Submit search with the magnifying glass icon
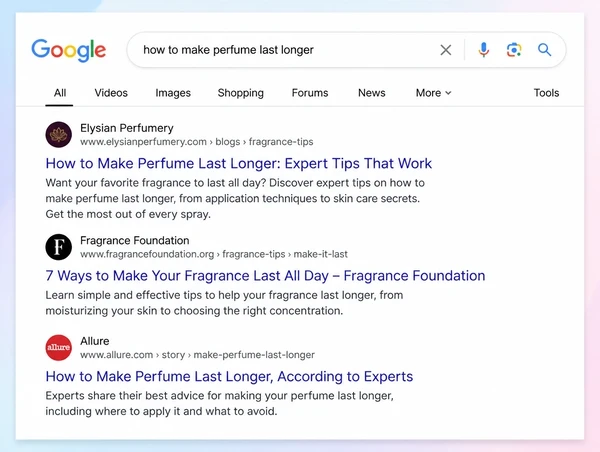Image resolution: width=600 pixels, height=452 pixels. click(544, 50)
